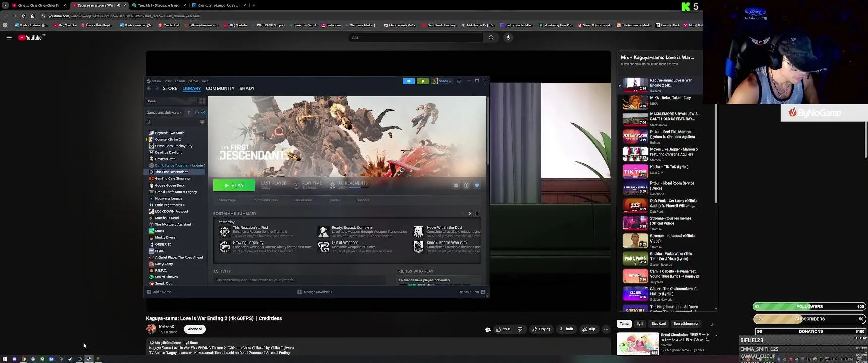
Task: Toggle favorite heart for First Descendant
Action: 477,185
